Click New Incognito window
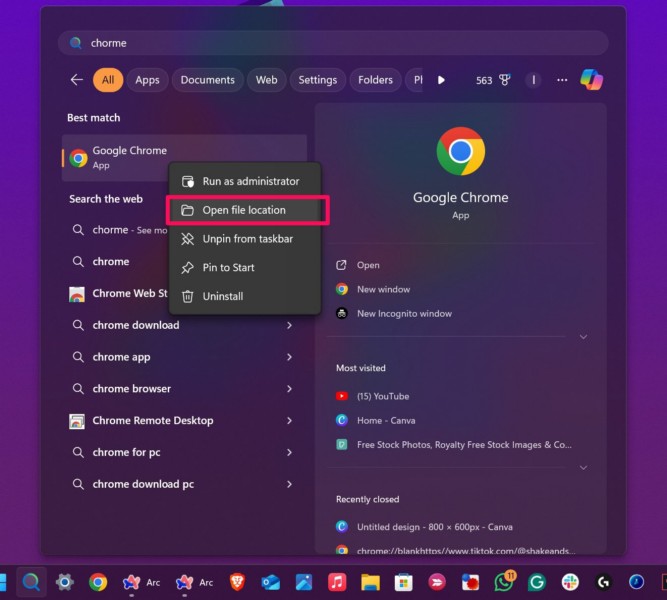This screenshot has height=600, width=667. [394, 314]
